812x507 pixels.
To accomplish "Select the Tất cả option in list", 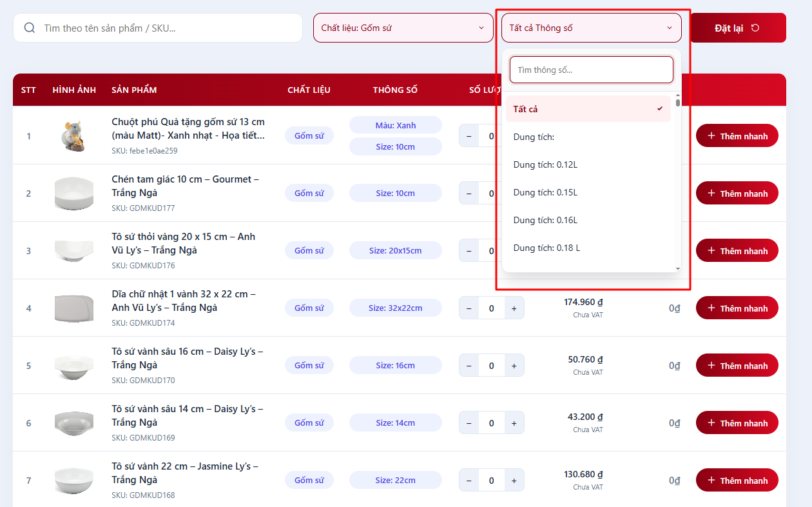I will (x=588, y=109).
